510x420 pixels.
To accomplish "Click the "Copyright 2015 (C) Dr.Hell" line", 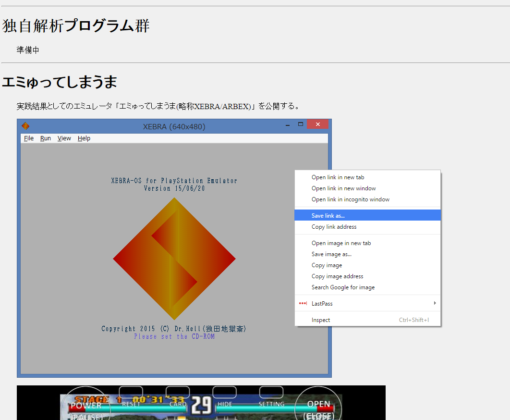I will [x=174, y=329].
